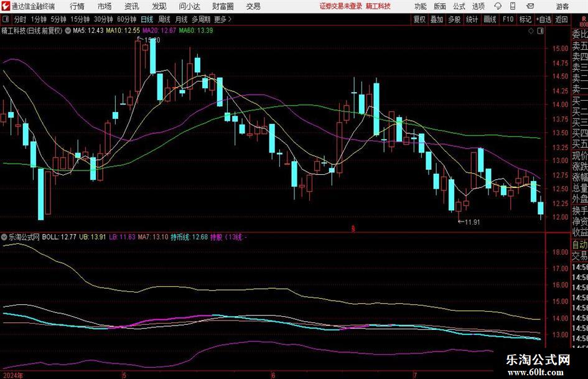Click the 乐淘公式网 indicator name
The width and height of the screenshot is (588, 379).
coord(24,237)
